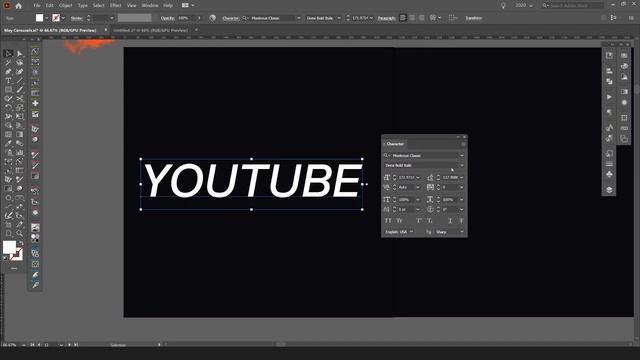640x360 pixels.
Task: Set align right in control bar
Action: coord(422,18)
